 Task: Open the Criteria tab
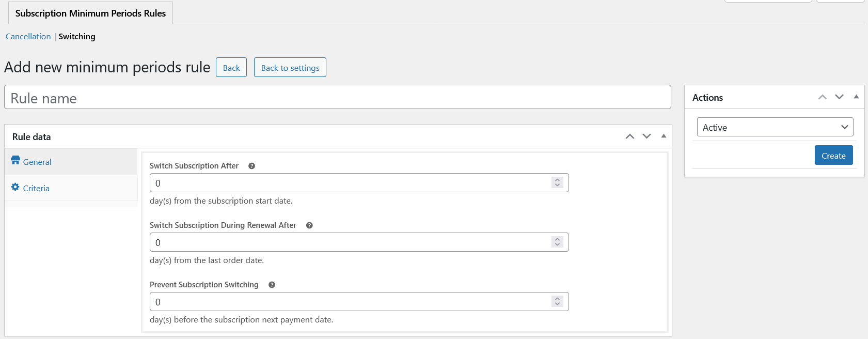coord(36,188)
